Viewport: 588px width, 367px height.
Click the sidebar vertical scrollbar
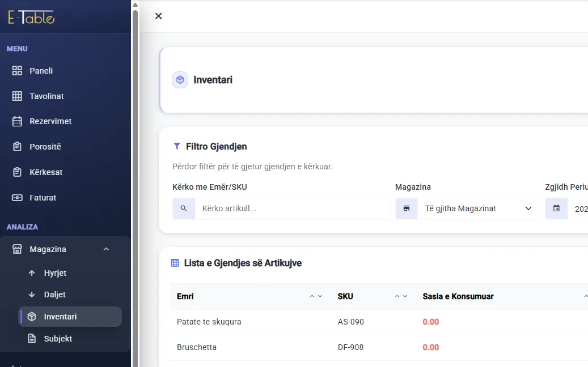[136, 187]
